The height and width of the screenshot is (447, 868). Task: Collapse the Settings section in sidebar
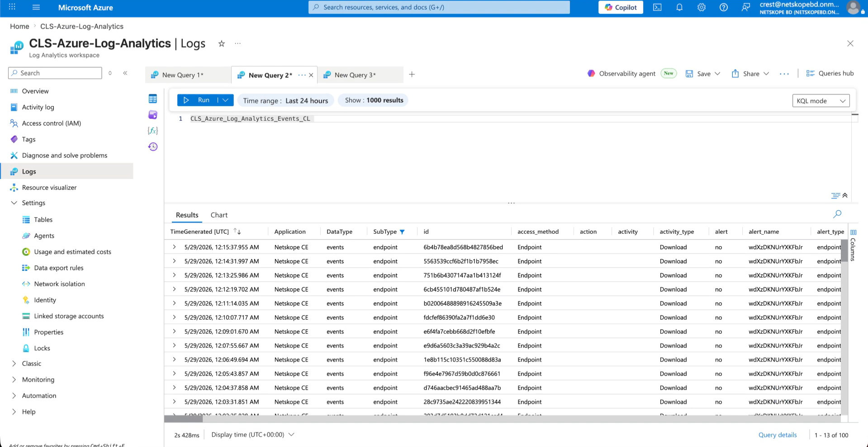coord(14,203)
